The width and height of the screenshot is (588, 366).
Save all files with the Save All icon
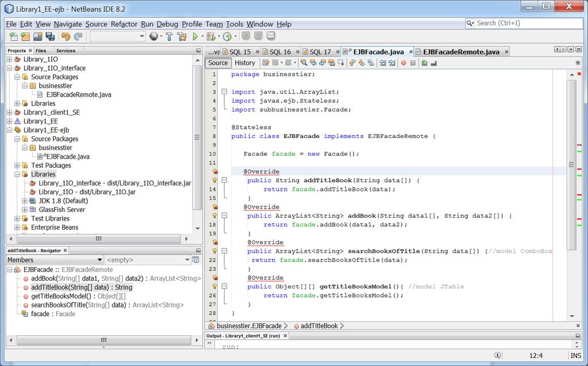pos(50,36)
